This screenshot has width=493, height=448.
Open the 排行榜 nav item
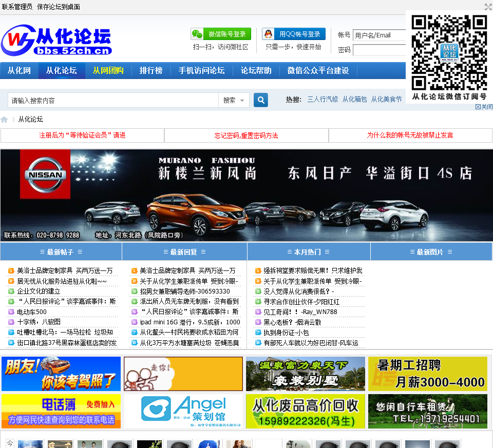[x=151, y=70]
